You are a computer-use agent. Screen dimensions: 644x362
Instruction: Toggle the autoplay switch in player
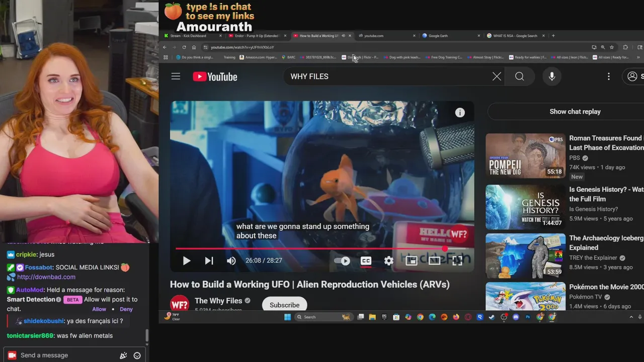click(342, 260)
